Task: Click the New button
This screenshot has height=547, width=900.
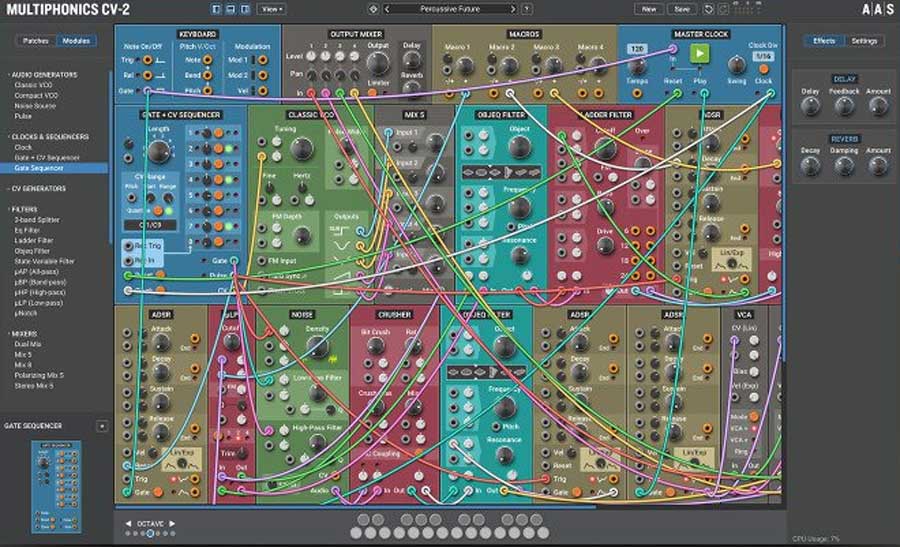Action: (x=649, y=9)
